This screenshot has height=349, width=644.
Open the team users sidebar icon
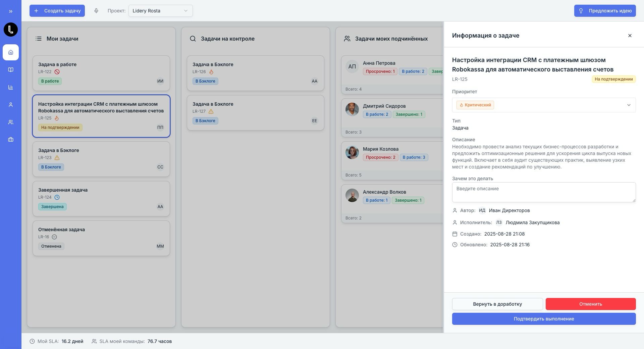pos(11,122)
